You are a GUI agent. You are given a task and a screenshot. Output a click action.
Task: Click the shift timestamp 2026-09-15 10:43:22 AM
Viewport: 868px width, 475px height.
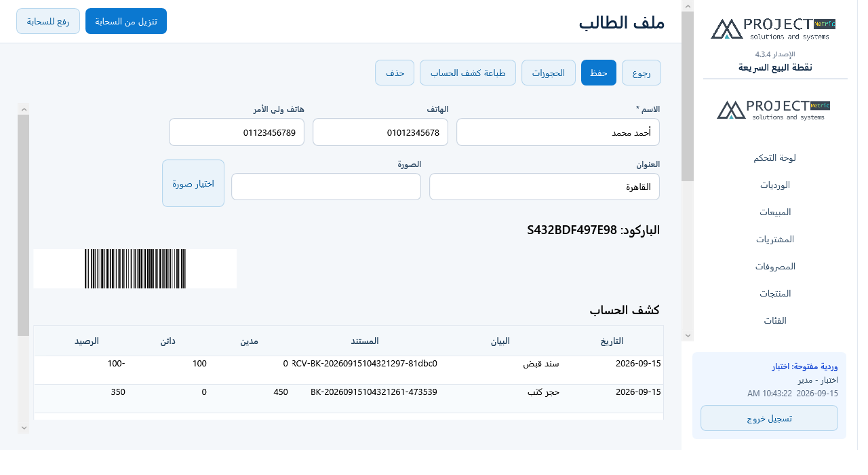[x=793, y=394]
